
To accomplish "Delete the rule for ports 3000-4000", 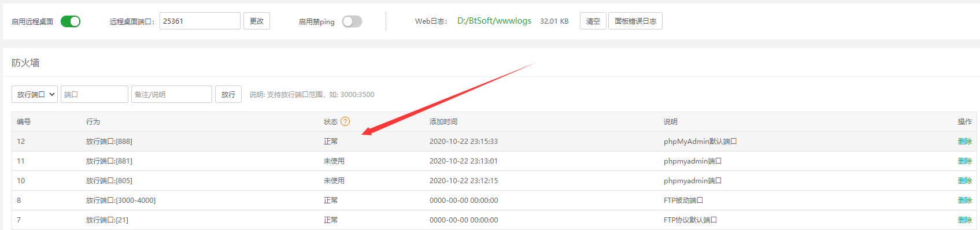I will (x=964, y=201).
